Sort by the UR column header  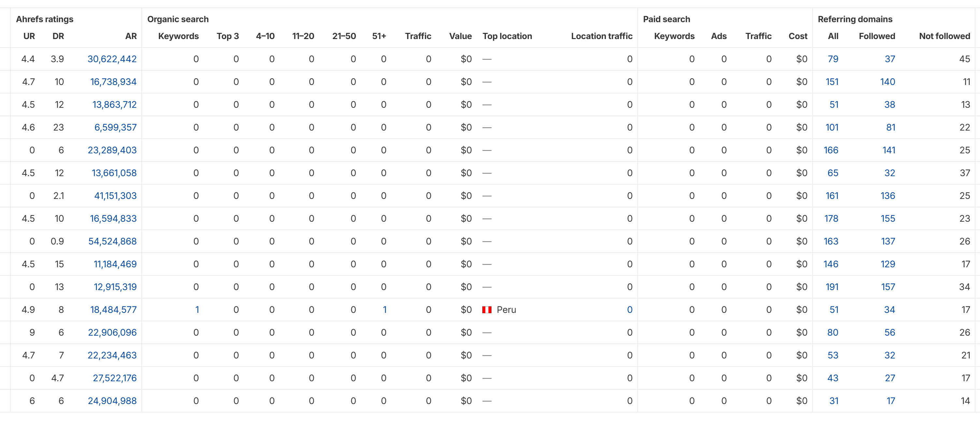coord(29,36)
